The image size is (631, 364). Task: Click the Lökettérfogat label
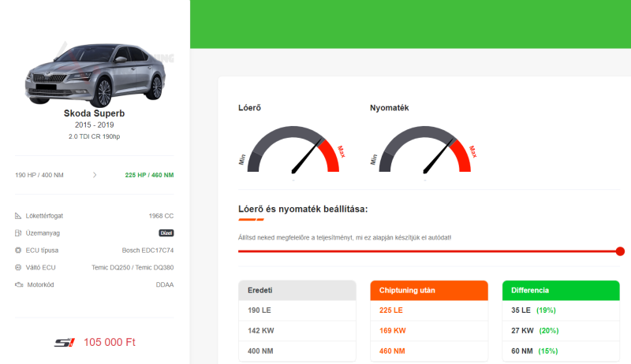[44, 216]
